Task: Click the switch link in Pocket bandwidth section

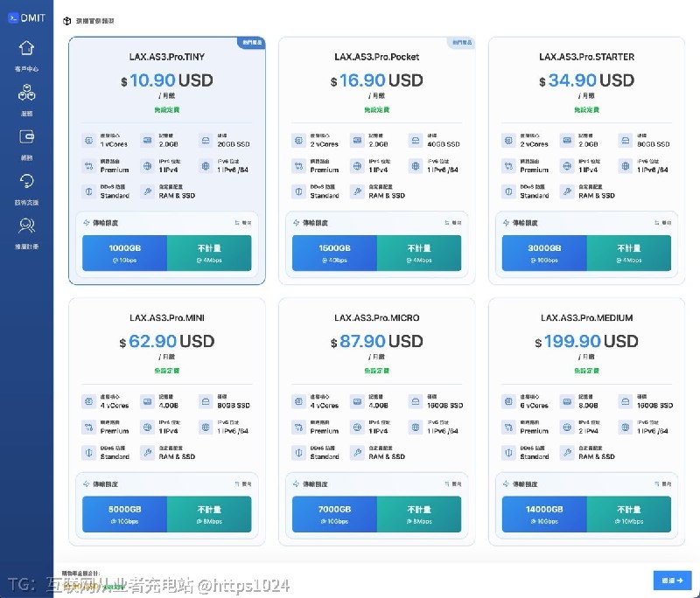Action: click(x=452, y=223)
